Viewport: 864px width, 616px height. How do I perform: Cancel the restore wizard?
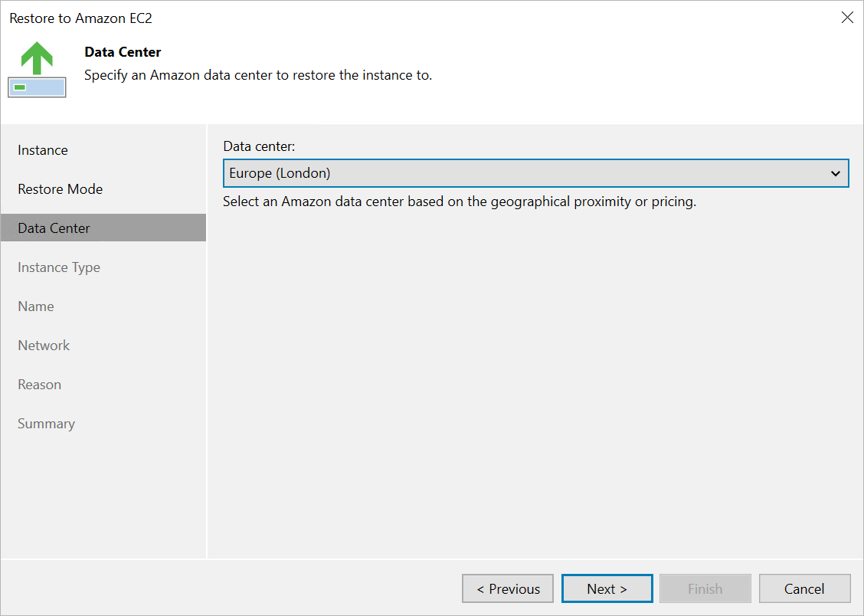(x=804, y=588)
